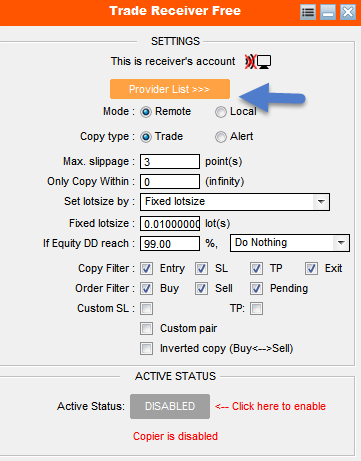This screenshot has height=461, width=361.
Task: Toggle the Buy order filter checkbox
Action: tap(146, 289)
